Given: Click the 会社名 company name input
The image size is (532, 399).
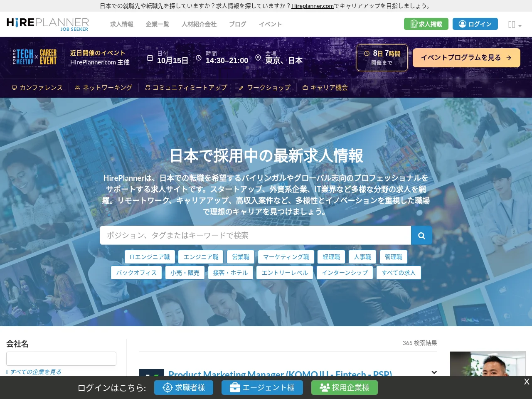Looking at the screenshot, I should [x=61, y=359].
